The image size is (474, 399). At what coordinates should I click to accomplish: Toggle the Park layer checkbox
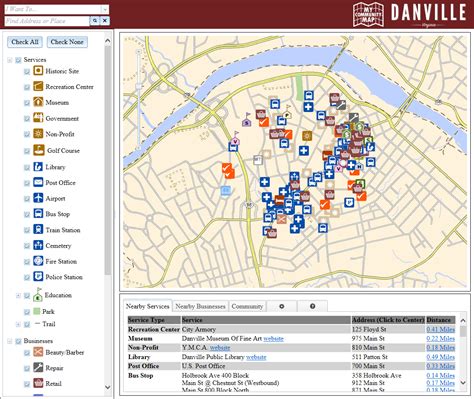[27, 312]
